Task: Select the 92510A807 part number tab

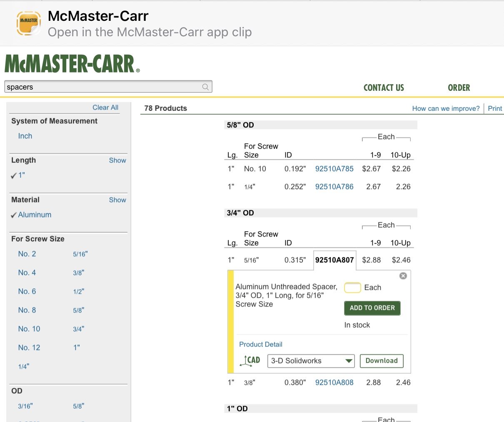Action: (334, 260)
